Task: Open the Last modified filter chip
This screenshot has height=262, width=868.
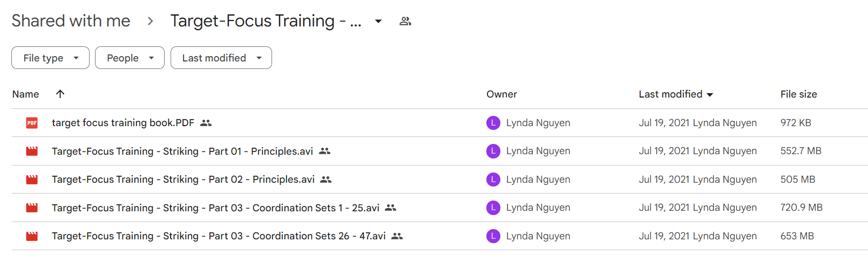Action: click(221, 58)
